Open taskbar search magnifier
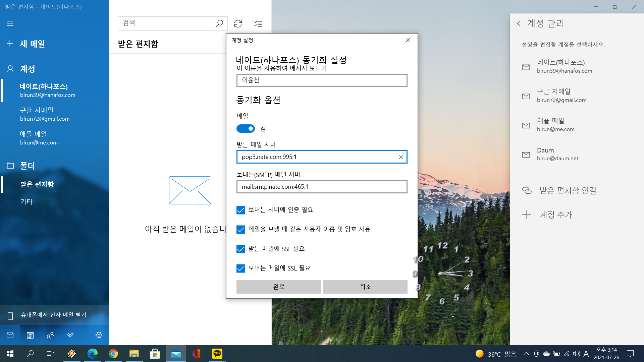The height and width of the screenshot is (362, 644). 30,354
